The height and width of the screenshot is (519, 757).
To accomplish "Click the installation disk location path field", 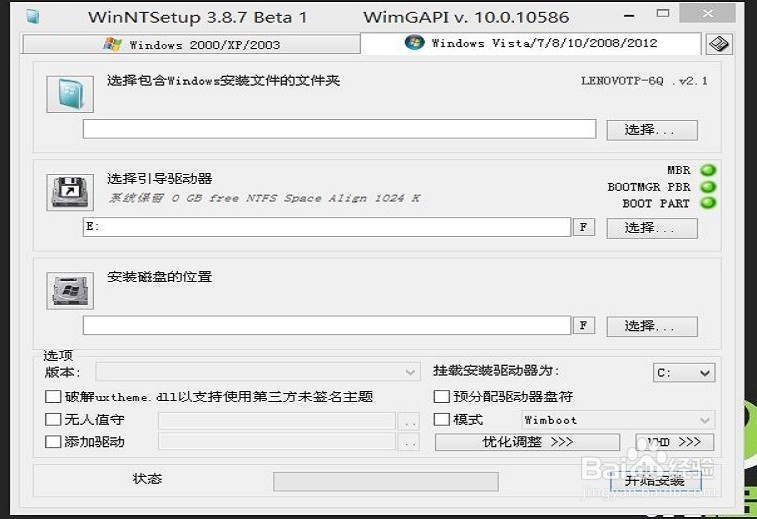I will click(327, 325).
